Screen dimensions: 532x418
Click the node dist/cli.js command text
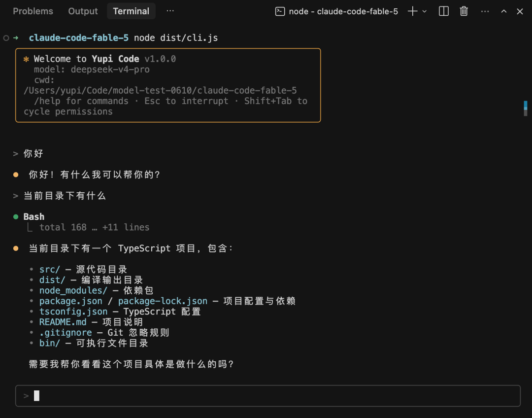point(176,37)
